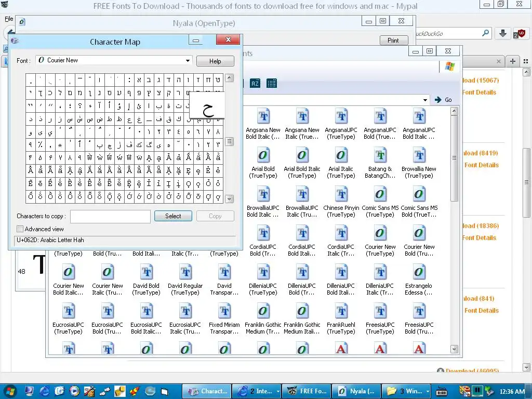Click Font Details below Download (18386)

pos(478,238)
